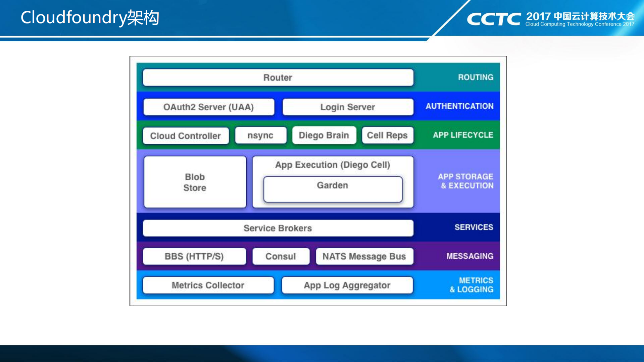Select the Cloud Controller component
Viewport: 644px width, 362px height.
tap(186, 136)
